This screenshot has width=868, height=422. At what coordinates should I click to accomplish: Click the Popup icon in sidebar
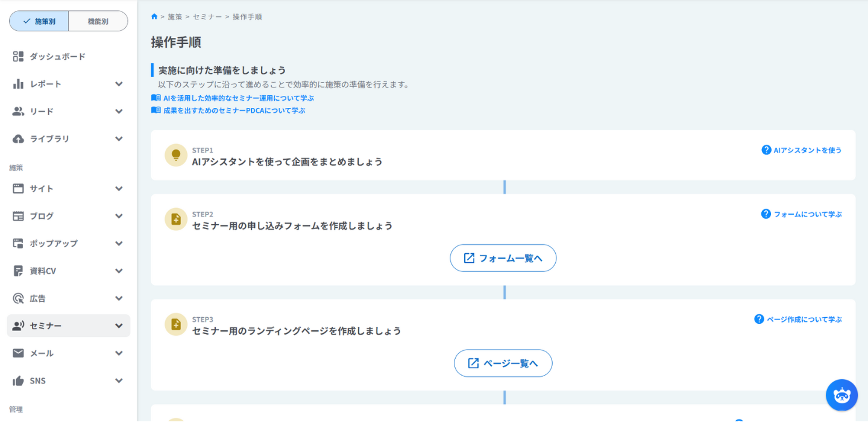(18, 244)
